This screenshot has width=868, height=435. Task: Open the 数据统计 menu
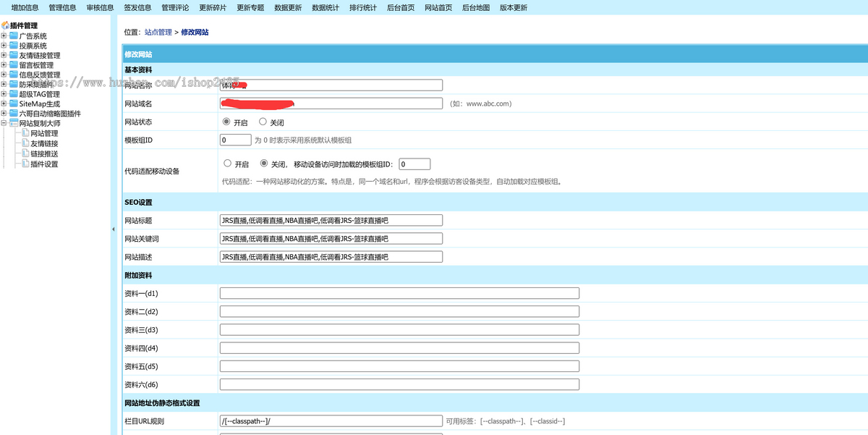[325, 8]
